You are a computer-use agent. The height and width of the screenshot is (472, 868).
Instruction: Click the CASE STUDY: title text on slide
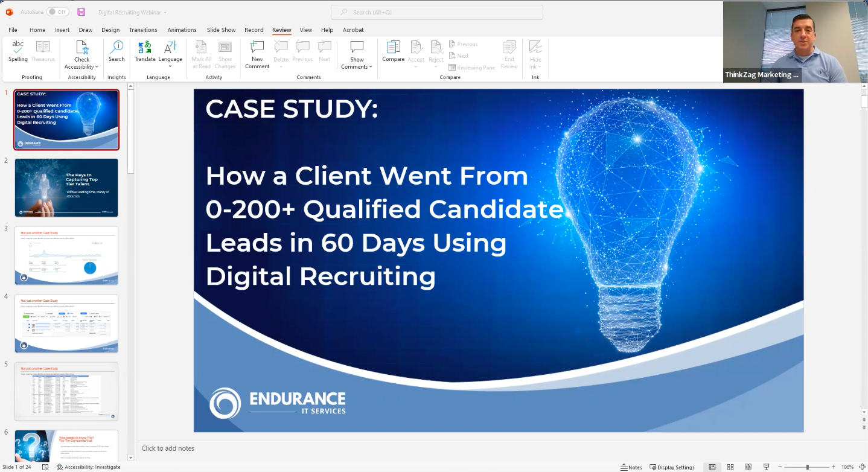pyautogui.click(x=292, y=109)
